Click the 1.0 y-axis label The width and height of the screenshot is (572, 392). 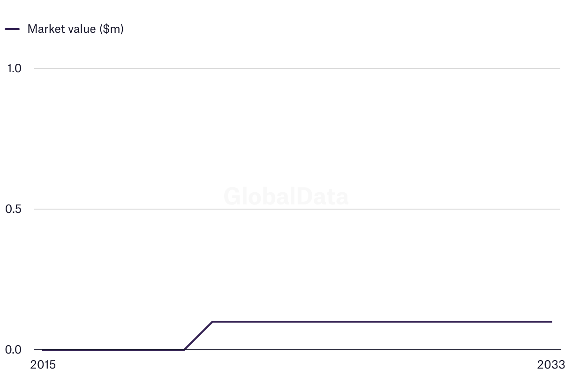(x=14, y=68)
